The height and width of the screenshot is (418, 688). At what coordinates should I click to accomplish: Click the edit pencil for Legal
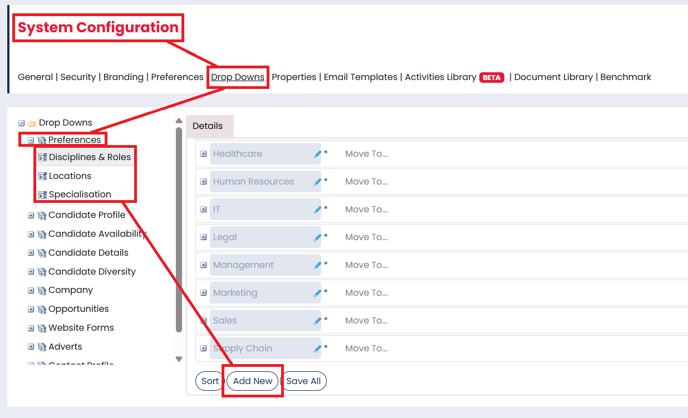317,237
